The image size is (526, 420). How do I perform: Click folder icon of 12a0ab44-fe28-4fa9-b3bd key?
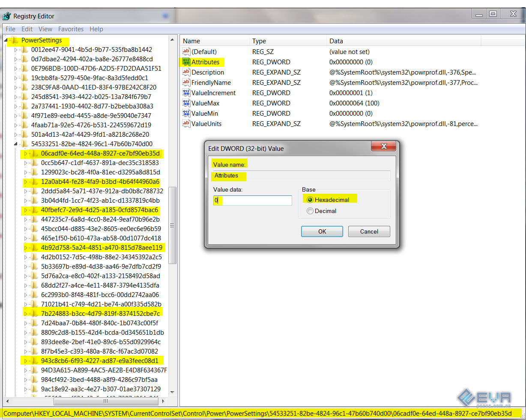(x=35, y=182)
